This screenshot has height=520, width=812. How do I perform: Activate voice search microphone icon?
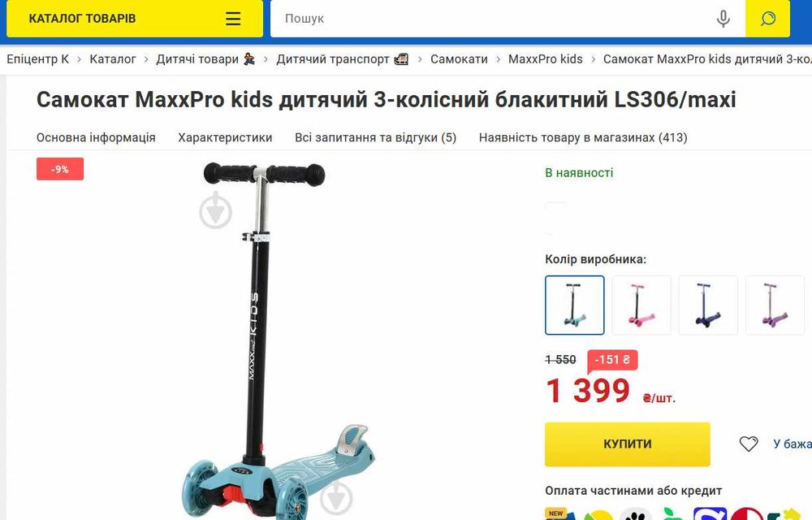click(723, 19)
